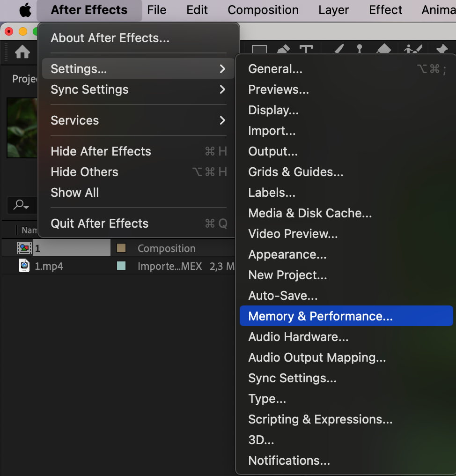Click the 1.mp4 file icon
This screenshot has width=456, height=476.
pyautogui.click(x=24, y=266)
